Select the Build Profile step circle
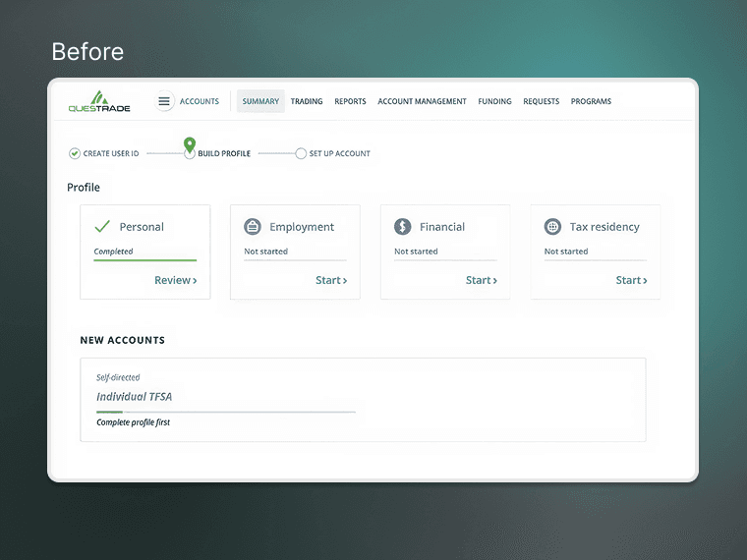747x560 pixels. click(190, 154)
